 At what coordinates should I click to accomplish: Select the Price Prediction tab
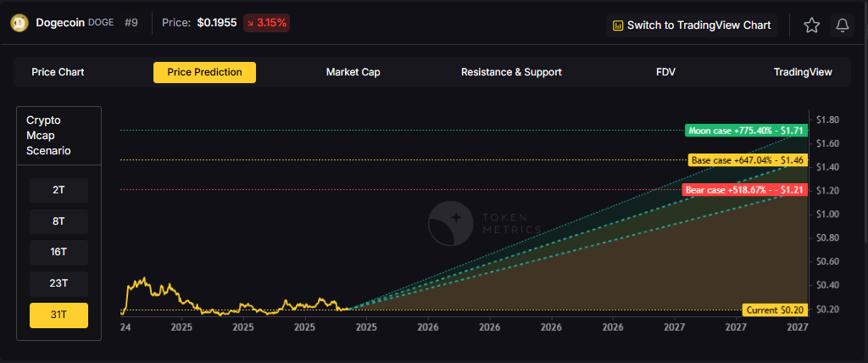click(x=204, y=72)
